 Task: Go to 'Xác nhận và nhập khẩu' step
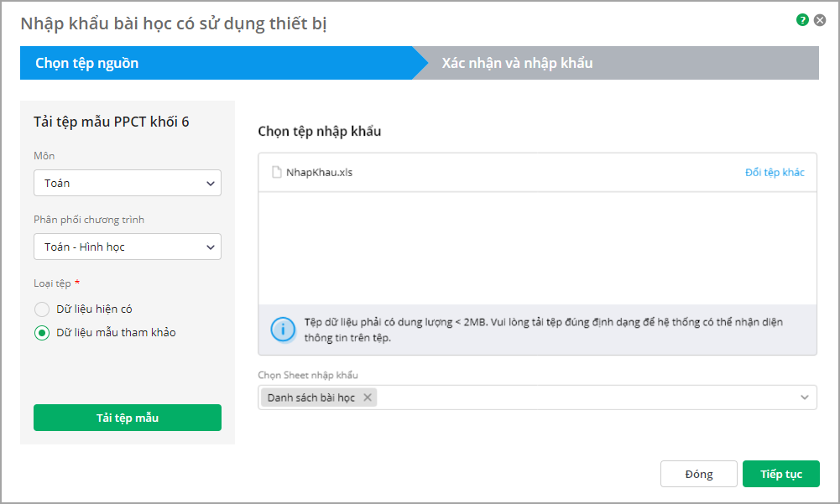tap(517, 63)
